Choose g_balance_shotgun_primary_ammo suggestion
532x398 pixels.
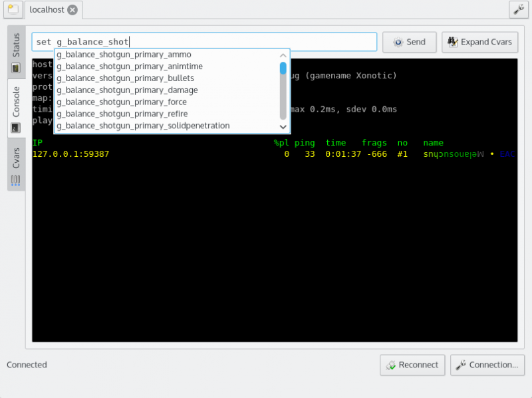[166, 54]
